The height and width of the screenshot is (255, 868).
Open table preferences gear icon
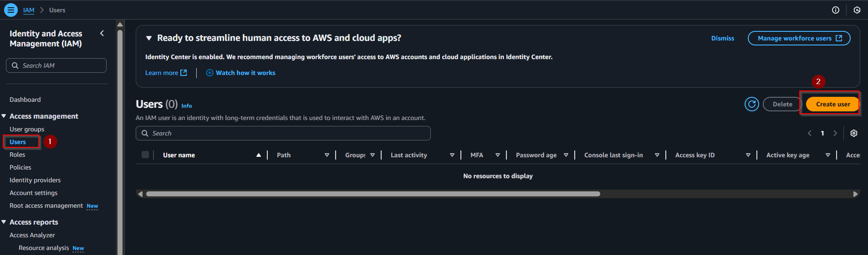854,133
